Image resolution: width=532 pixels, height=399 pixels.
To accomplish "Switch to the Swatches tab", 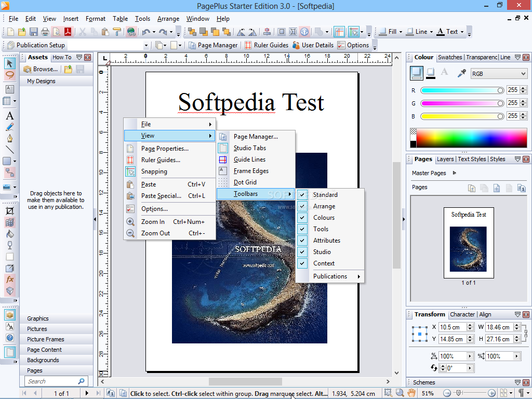I will (x=449, y=57).
